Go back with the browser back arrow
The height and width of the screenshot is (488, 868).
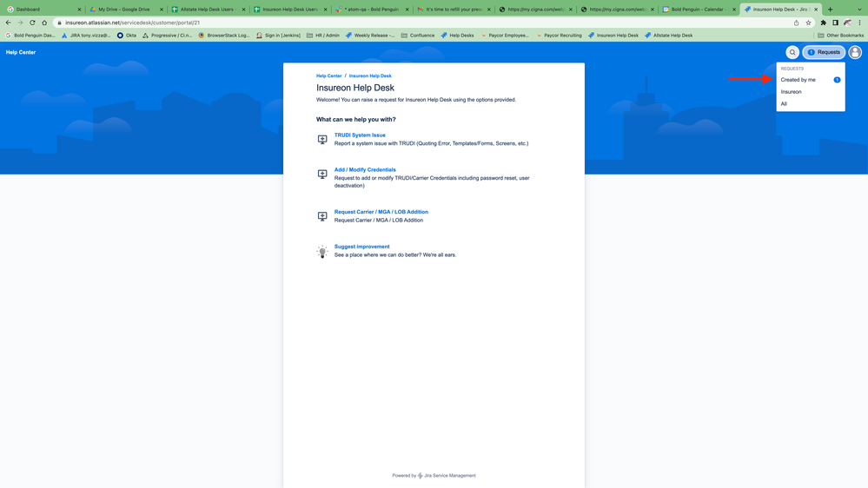click(x=8, y=23)
